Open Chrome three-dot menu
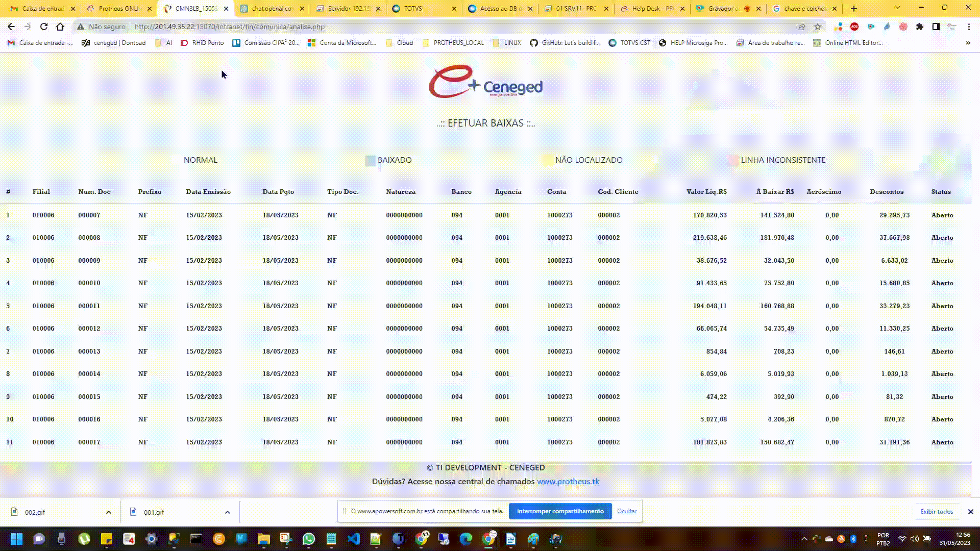The image size is (980, 551). [969, 27]
